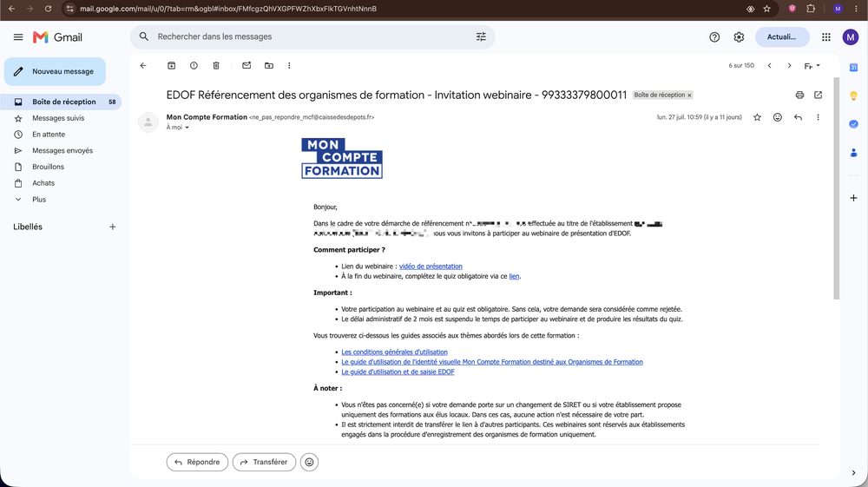Archive this email
Viewport: 868px width, 487px height.
pyautogui.click(x=172, y=65)
